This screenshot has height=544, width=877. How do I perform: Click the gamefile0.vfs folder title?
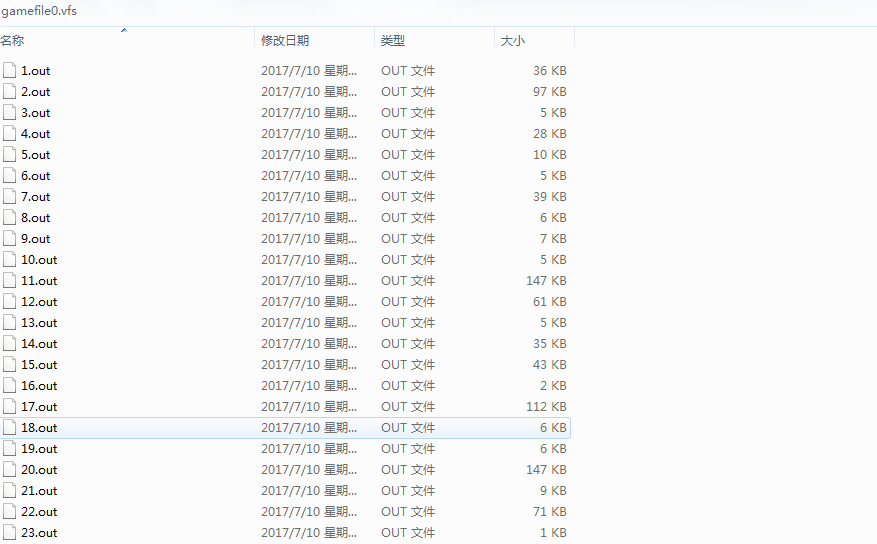[x=39, y=11]
